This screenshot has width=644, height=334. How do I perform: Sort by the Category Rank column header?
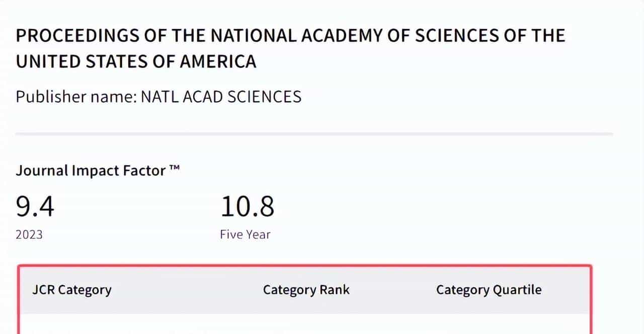[306, 290]
